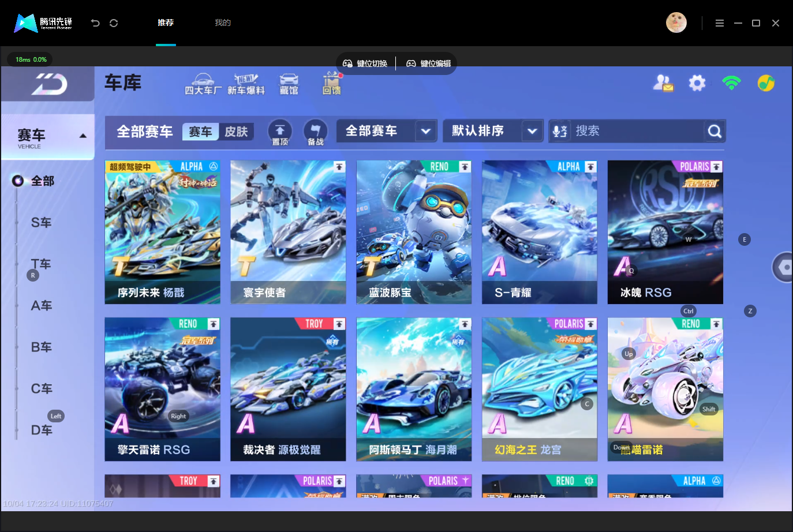Click the 键位切换 key switch button

pos(365,63)
